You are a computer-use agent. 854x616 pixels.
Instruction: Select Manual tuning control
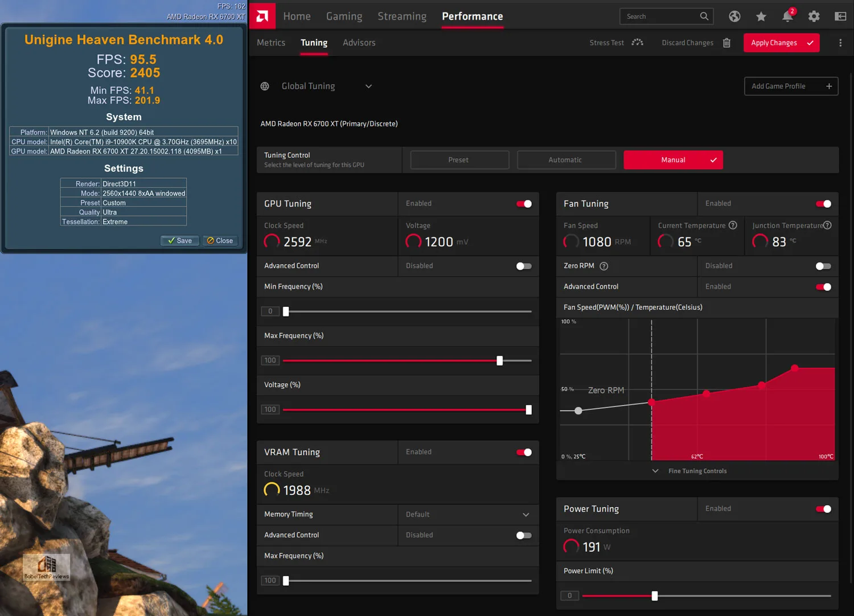tap(673, 160)
